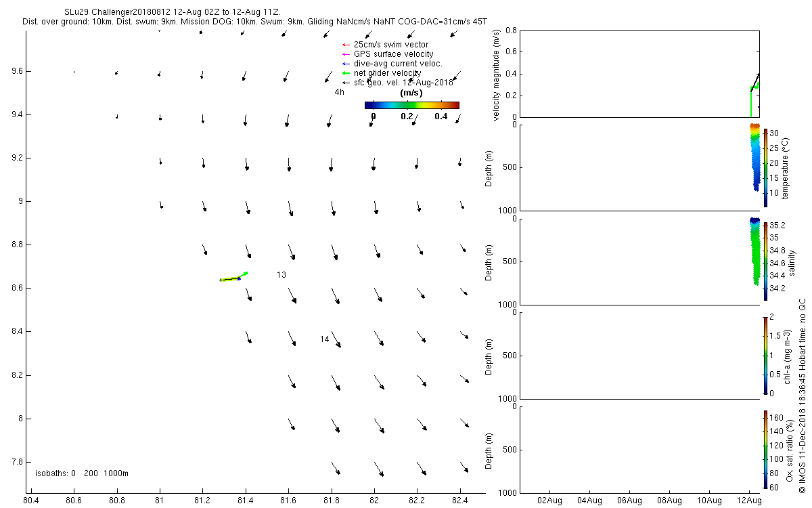Click the '35.2' salinity colorbar tick
The image size is (812, 508).
tap(779, 225)
